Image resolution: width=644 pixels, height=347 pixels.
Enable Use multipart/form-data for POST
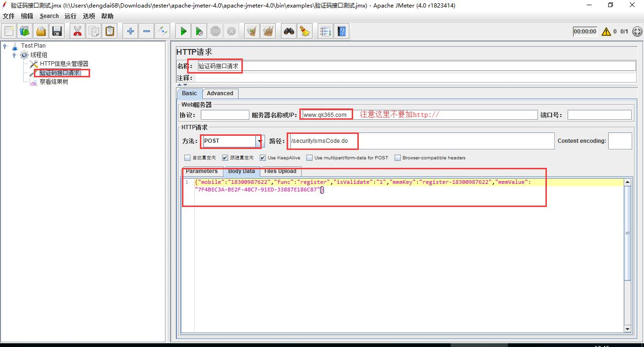[309, 158]
